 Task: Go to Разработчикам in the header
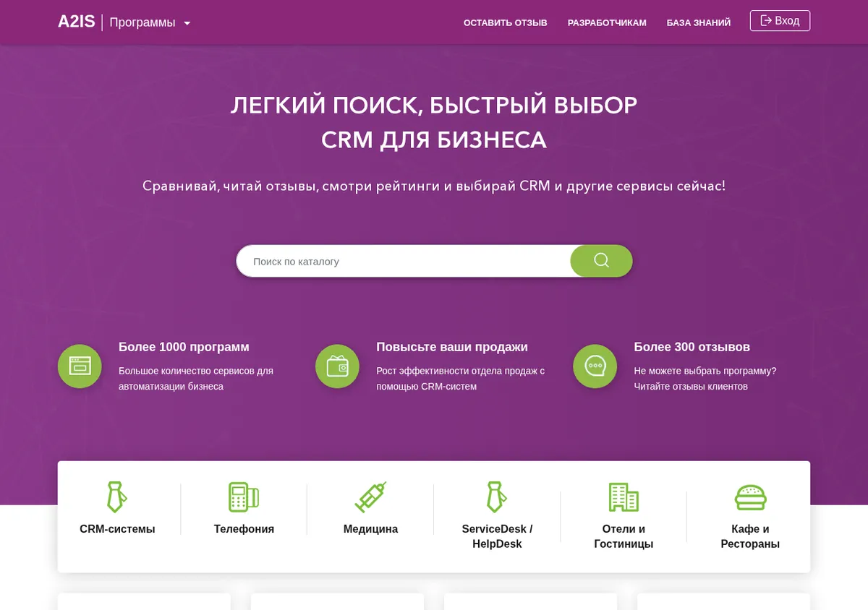point(607,22)
